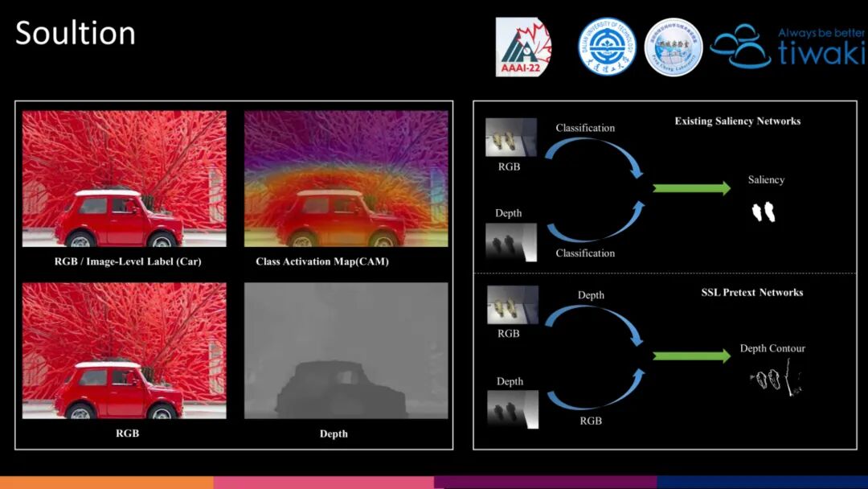Click the RGB / Image-Level Label (Car) caption

tap(128, 261)
